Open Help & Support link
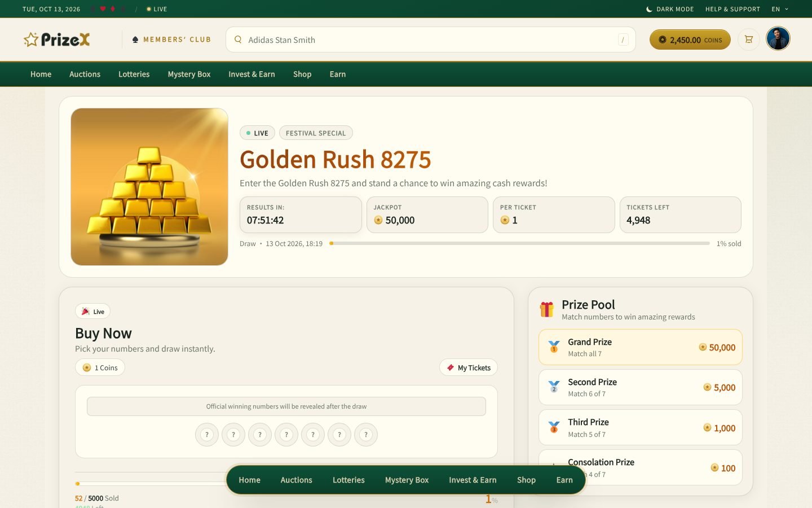Image resolution: width=812 pixels, height=508 pixels. pyautogui.click(x=732, y=9)
